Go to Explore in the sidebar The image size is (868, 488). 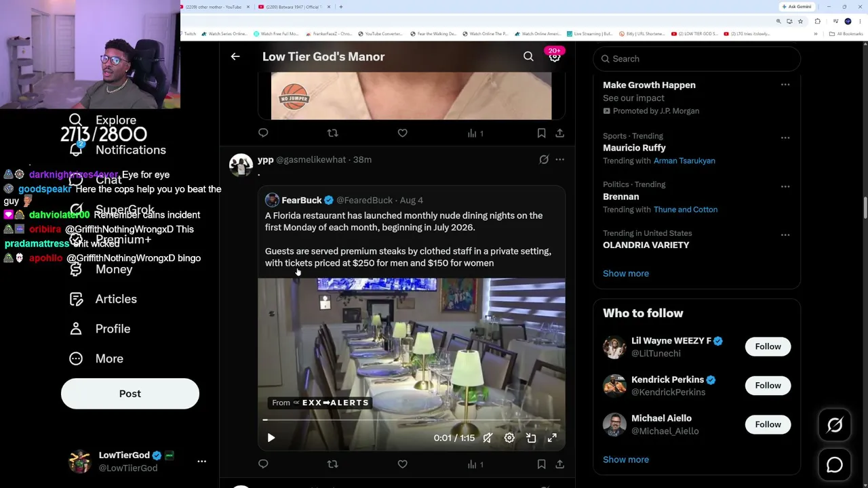click(x=103, y=120)
